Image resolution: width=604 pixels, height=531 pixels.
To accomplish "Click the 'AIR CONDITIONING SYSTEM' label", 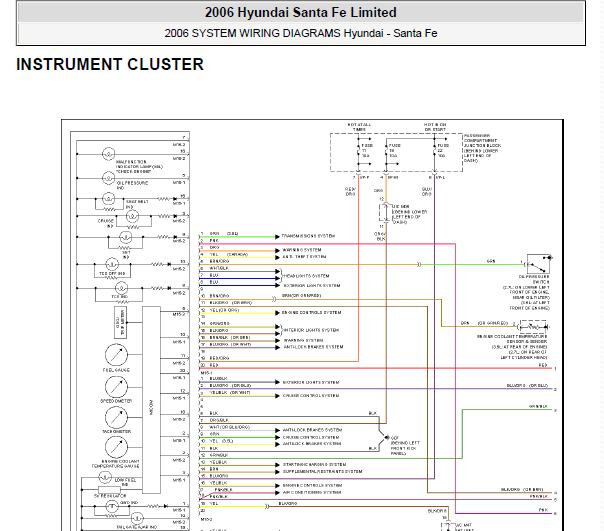I will click(312, 492).
